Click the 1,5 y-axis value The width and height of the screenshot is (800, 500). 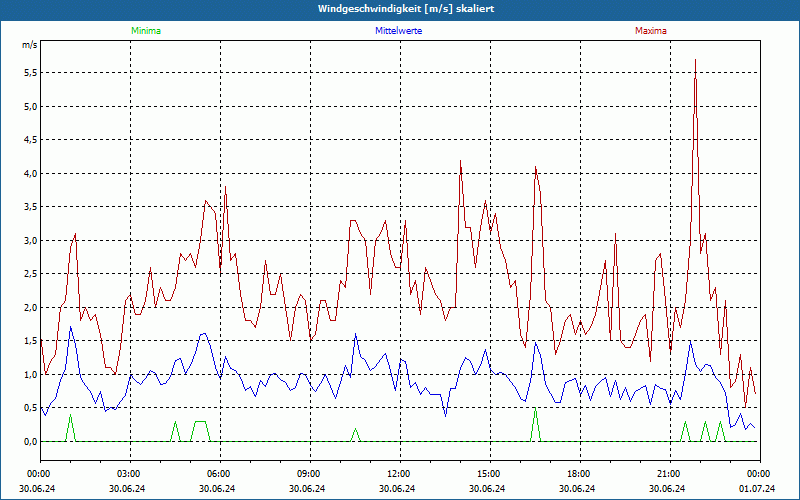tap(31, 341)
